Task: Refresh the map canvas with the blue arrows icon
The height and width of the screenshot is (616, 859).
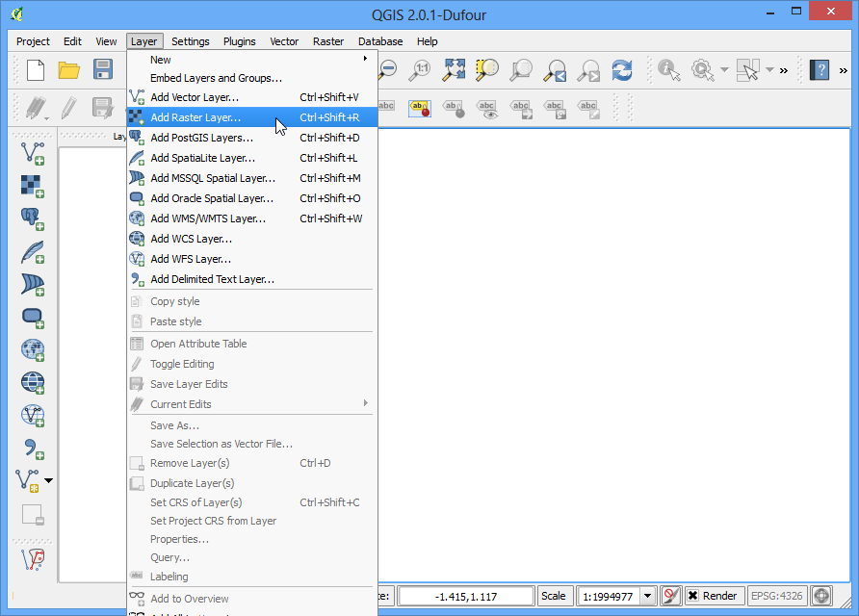Action: click(x=622, y=70)
